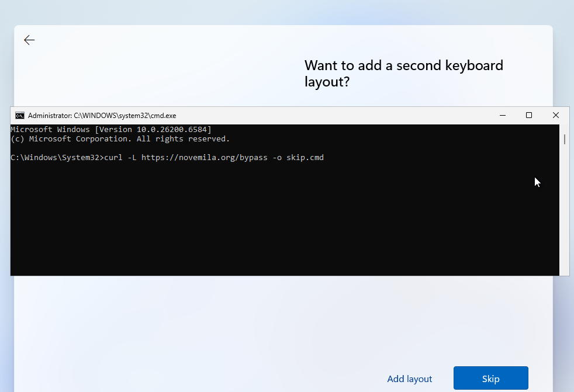Viewport: 574px width, 392px height.
Task: Click the C:\Windows\System32> prompt text
Action: (x=56, y=158)
